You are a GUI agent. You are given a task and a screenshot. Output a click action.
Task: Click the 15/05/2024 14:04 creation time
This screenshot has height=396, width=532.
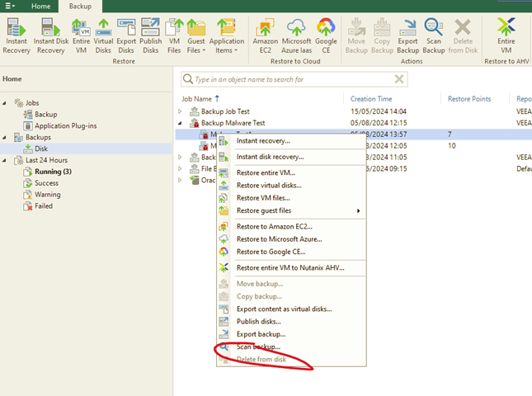tap(379, 111)
